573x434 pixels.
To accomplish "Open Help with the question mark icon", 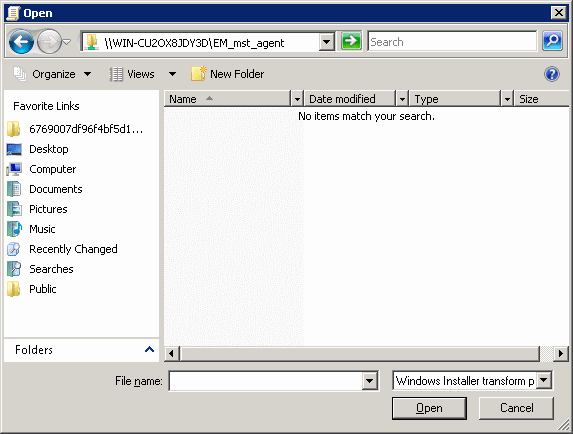I will click(552, 74).
